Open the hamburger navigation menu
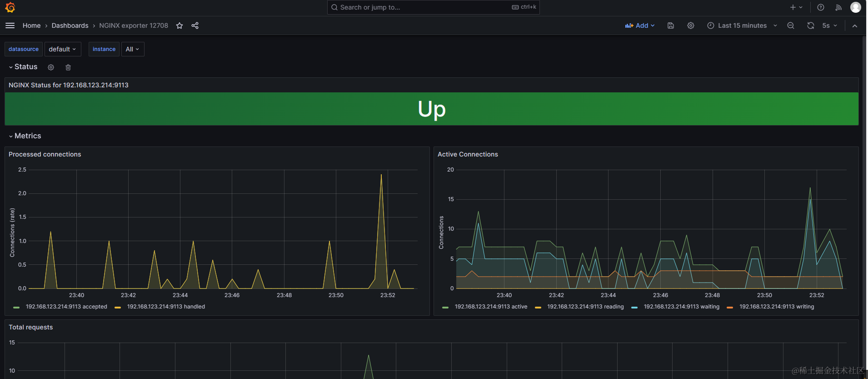 point(10,25)
